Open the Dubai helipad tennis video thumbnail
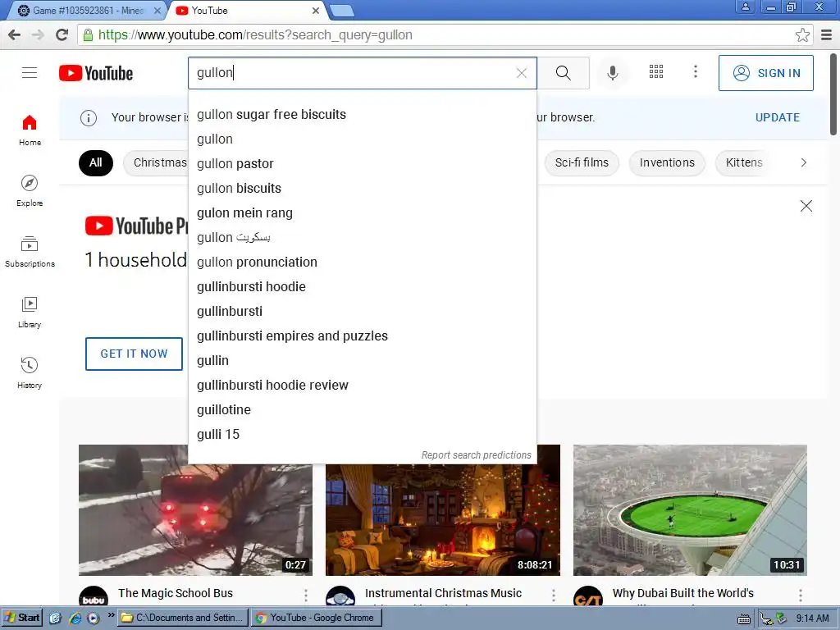 pos(690,510)
